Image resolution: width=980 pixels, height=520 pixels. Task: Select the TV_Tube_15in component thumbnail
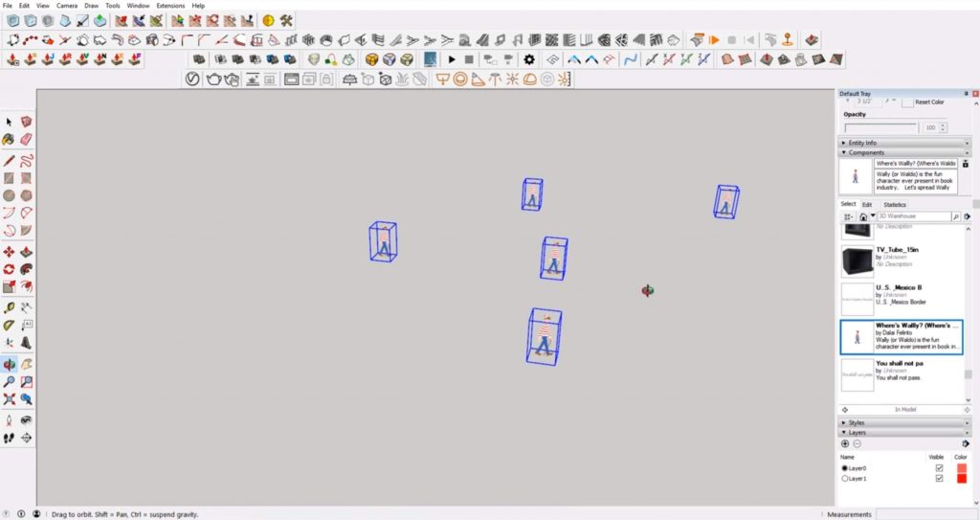[x=857, y=260]
